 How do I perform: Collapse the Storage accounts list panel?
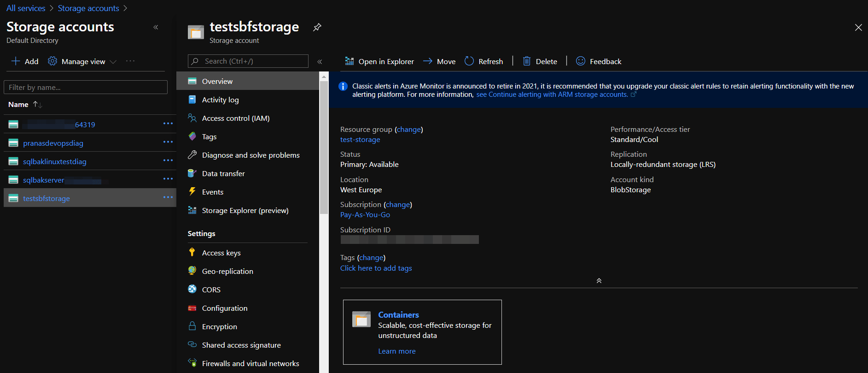coord(156,27)
